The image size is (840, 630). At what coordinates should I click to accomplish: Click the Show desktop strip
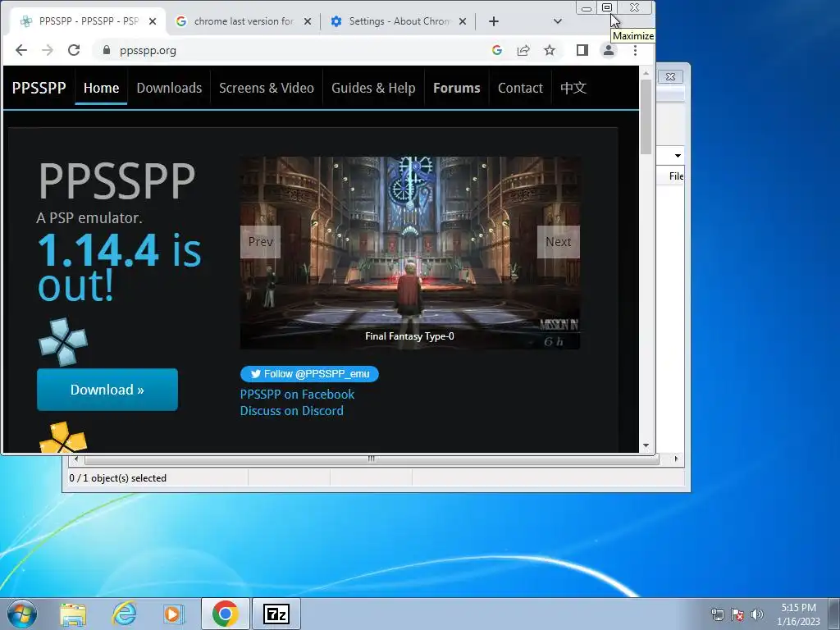click(834, 614)
